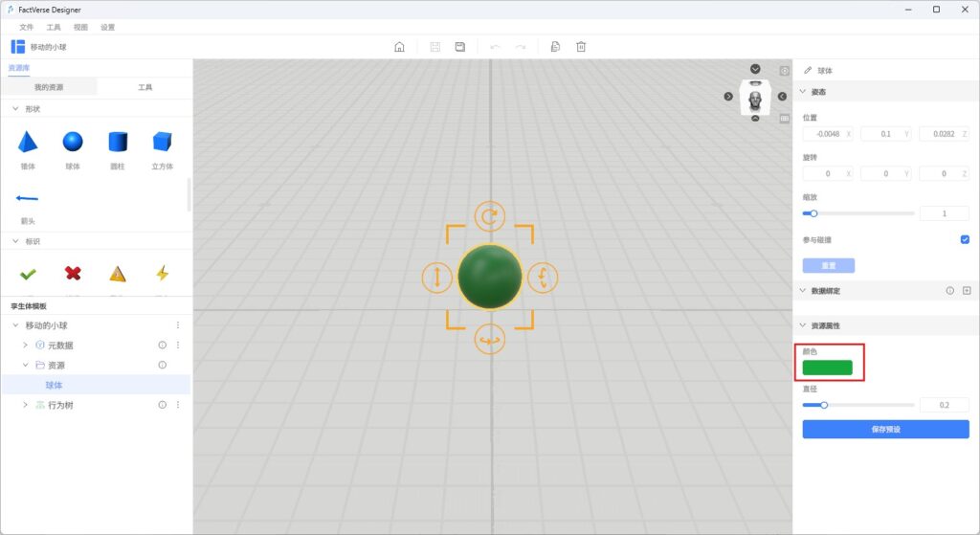Image resolution: width=980 pixels, height=535 pixels.
Task: Select the 立方体 cube shape icon
Action: pos(162,143)
